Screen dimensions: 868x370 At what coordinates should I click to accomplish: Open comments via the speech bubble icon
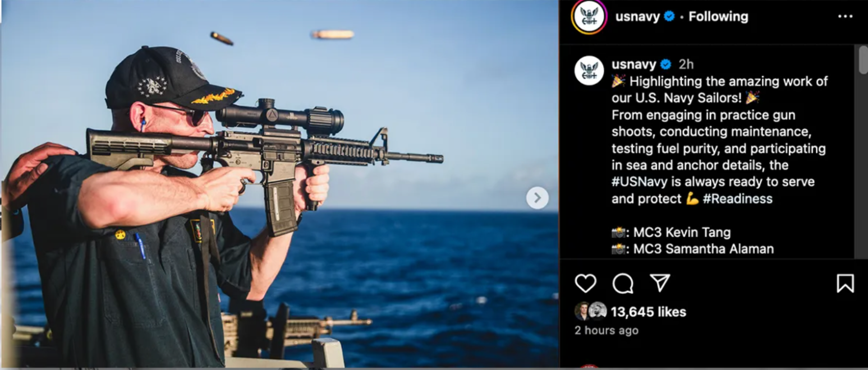tap(623, 283)
